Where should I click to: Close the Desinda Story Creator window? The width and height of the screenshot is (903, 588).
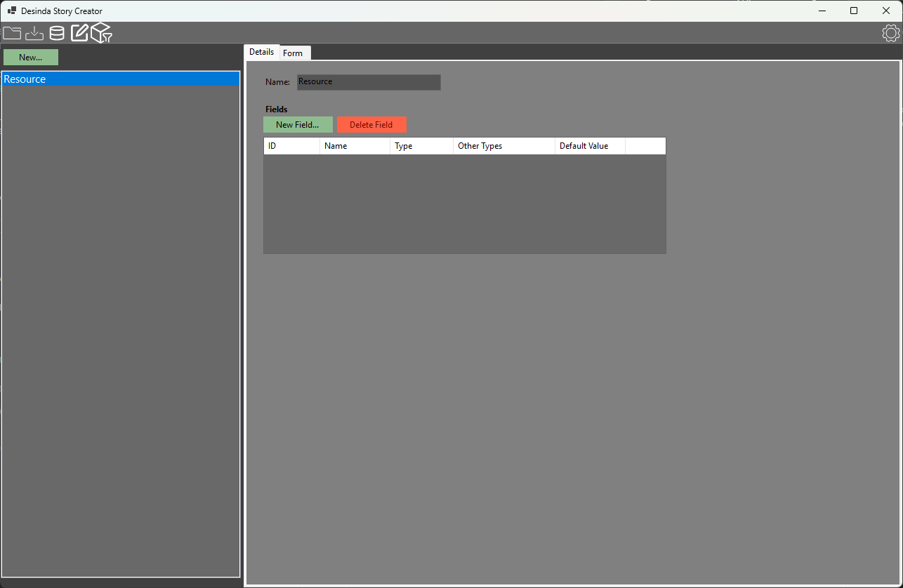tap(886, 11)
